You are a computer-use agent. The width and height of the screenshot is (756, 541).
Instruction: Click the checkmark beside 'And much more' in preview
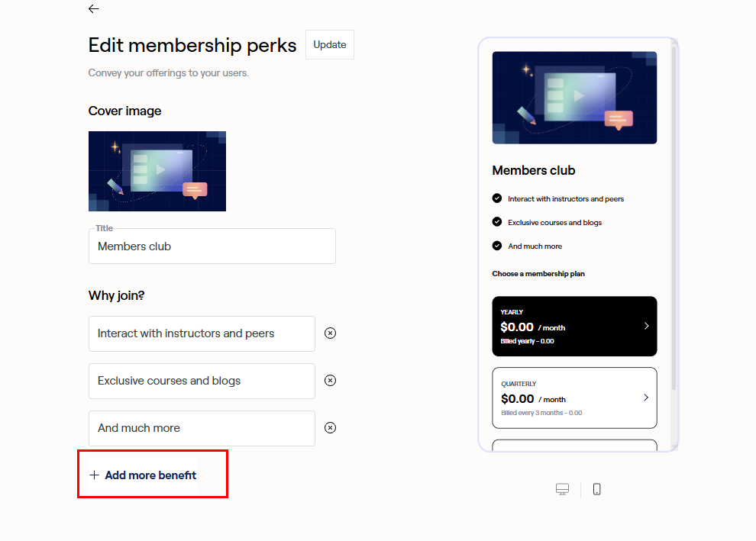(497, 246)
